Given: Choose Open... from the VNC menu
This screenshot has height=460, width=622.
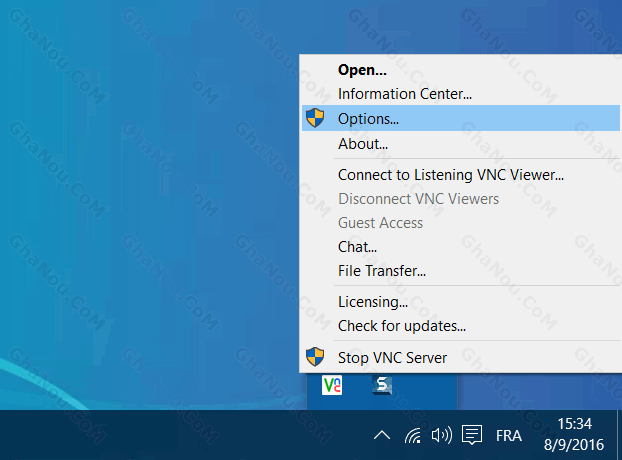Looking at the screenshot, I should [461, 70].
